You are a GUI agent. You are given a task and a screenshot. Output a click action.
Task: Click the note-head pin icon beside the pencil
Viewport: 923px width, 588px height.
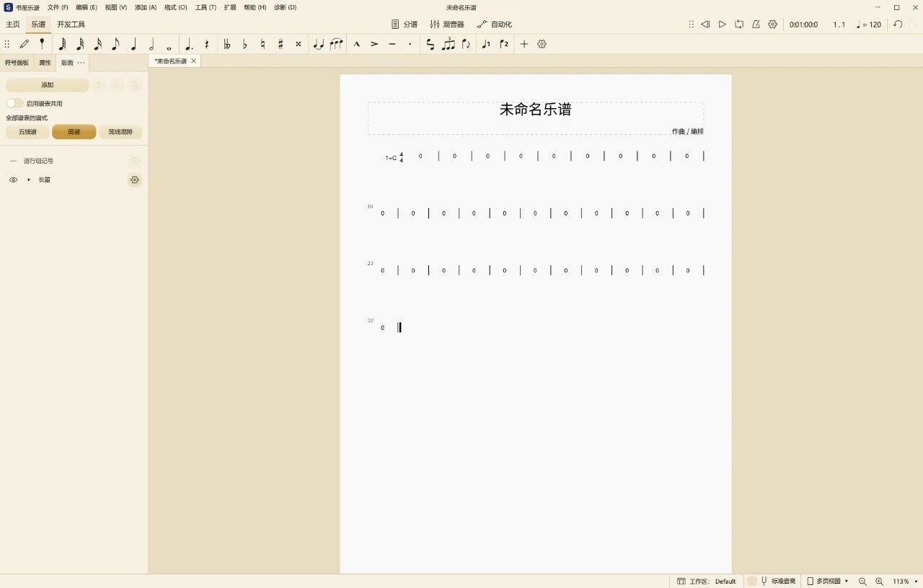point(42,44)
